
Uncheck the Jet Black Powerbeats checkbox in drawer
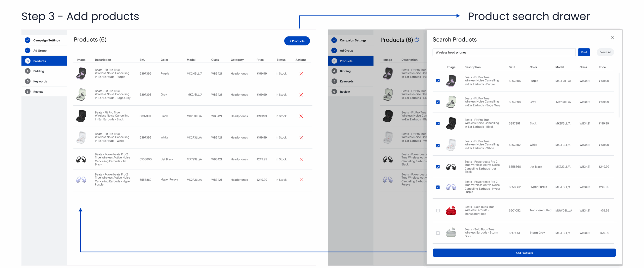(x=438, y=167)
